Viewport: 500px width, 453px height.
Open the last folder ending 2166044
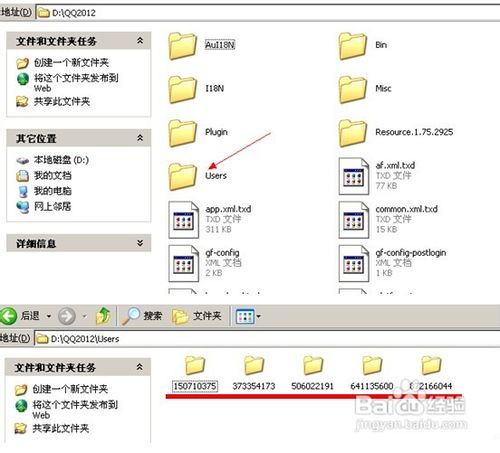[x=431, y=365]
